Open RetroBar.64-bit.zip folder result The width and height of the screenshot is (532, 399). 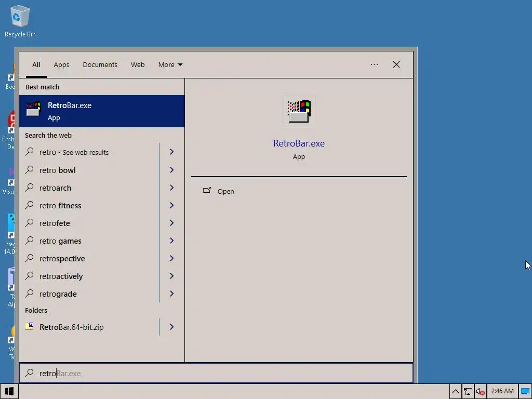click(x=89, y=326)
